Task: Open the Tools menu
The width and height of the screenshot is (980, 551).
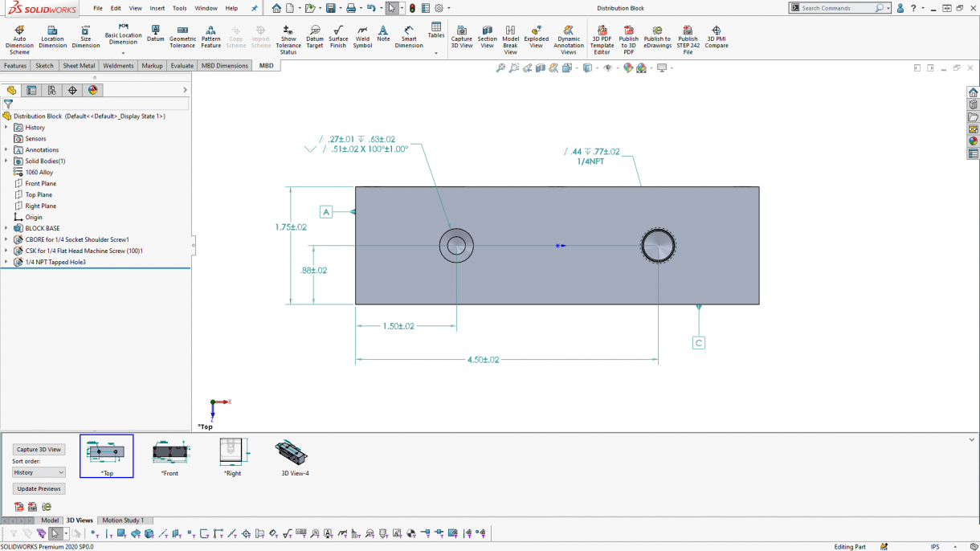Action: pyautogui.click(x=180, y=8)
